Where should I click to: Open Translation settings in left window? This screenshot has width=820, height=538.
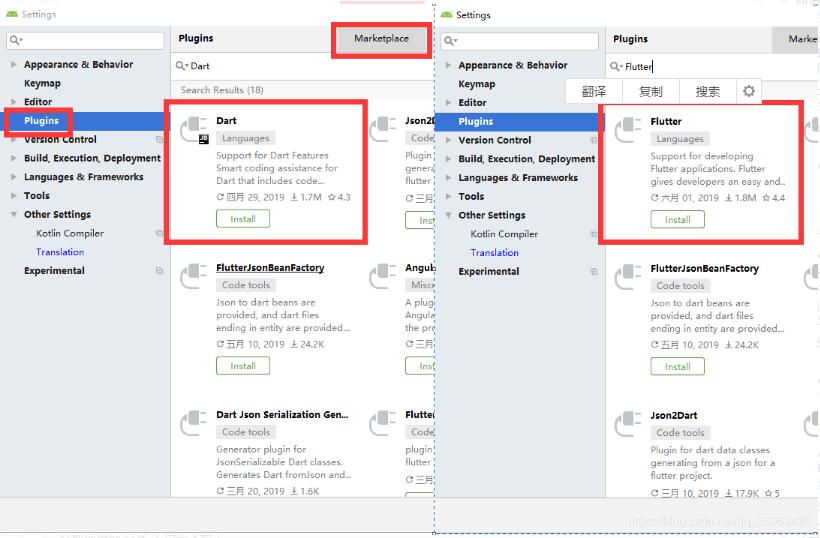tap(60, 251)
